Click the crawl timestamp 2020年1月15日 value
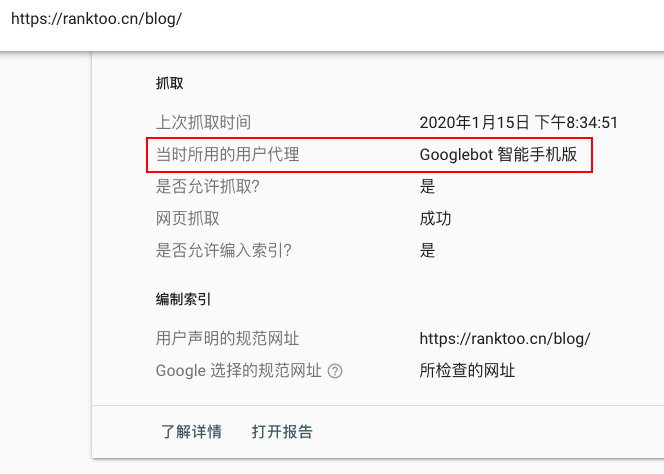The width and height of the screenshot is (664, 474). click(x=519, y=122)
